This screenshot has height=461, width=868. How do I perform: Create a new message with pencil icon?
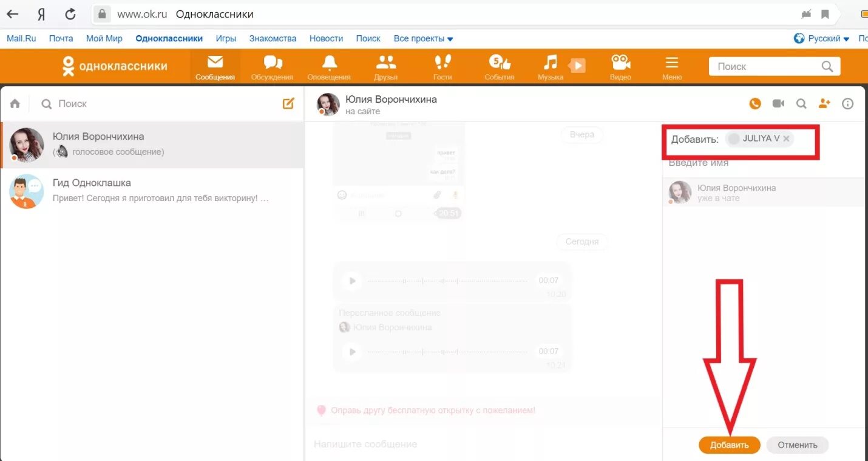(288, 103)
